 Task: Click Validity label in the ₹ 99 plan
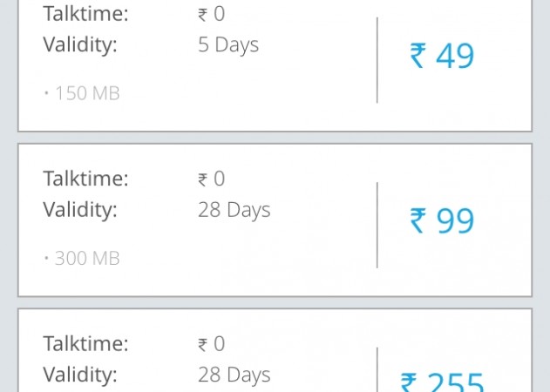pos(79,210)
